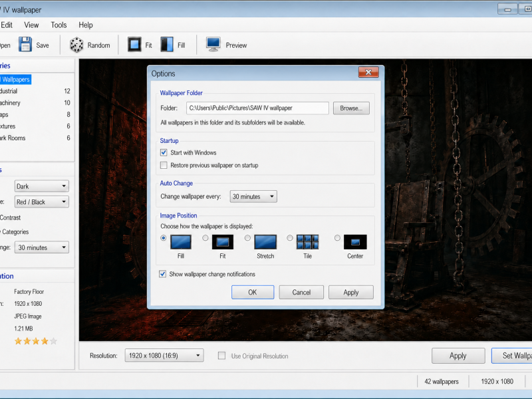Click the Tile position thumbnail in Options
The image size is (532, 399).
click(x=307, y=242)
